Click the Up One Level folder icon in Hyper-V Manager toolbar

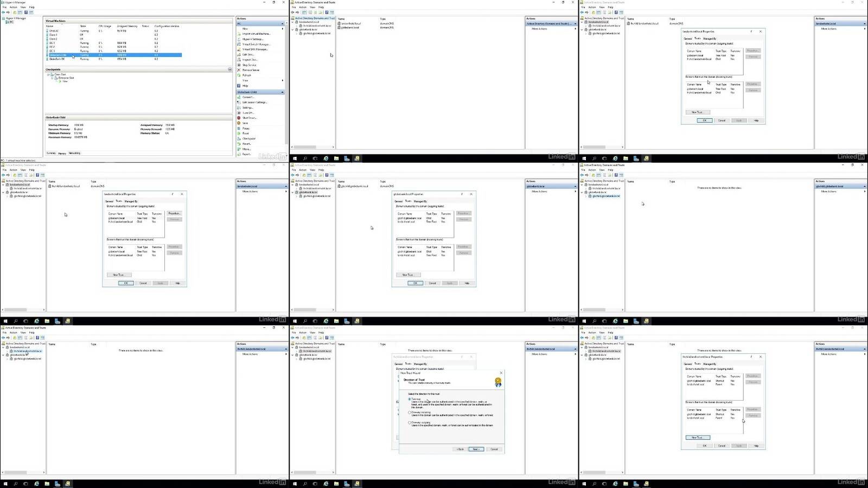pyautogui.click(x=15, y=12)
